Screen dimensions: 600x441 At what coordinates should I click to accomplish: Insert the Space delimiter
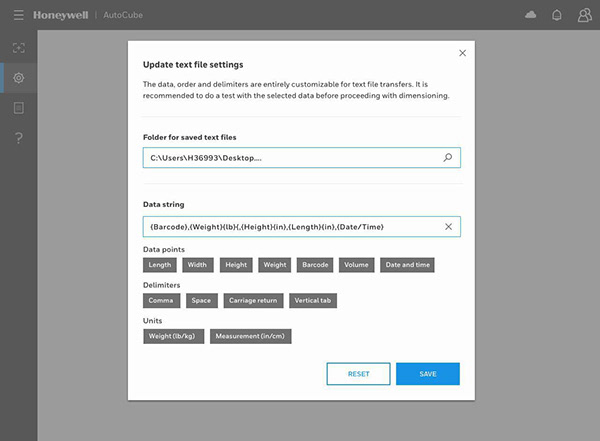tap(202, 301)
